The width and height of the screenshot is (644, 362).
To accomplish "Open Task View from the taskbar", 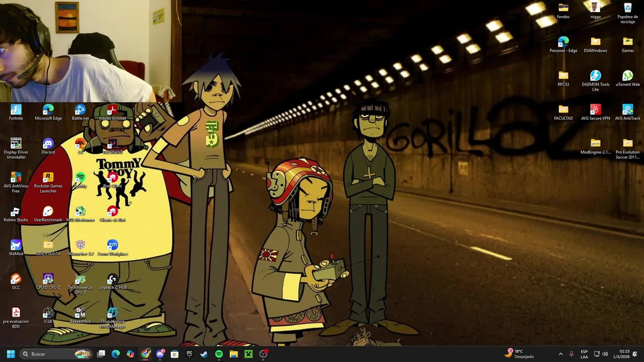I will tap(101, 354).
